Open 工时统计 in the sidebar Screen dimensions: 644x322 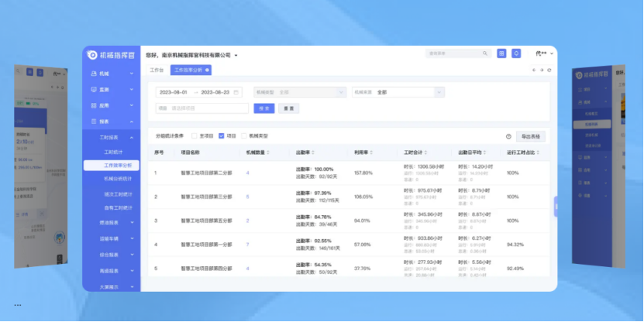pos(113,152)
